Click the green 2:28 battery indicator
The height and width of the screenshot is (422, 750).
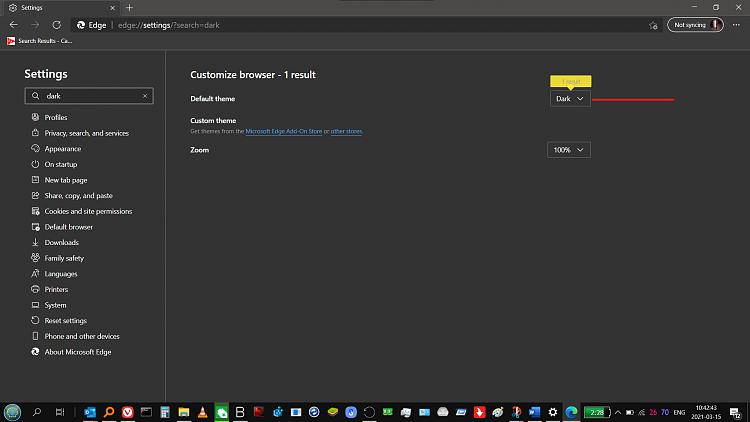tap(597, 412)
